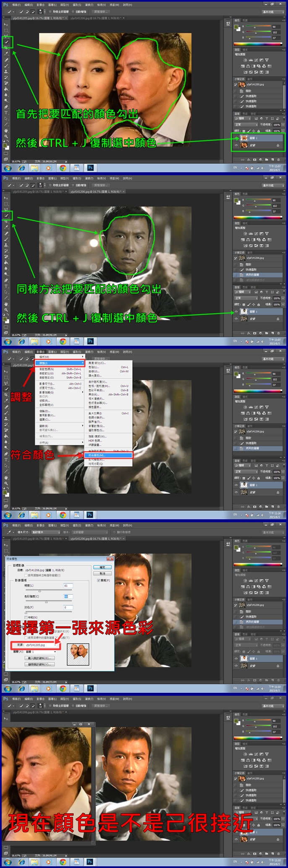Viewport: 288px width, 868px height.
Task: Choose 曲線(U)... from 調整 submenu
Action: pyautogui.click(x=109, y=371)
